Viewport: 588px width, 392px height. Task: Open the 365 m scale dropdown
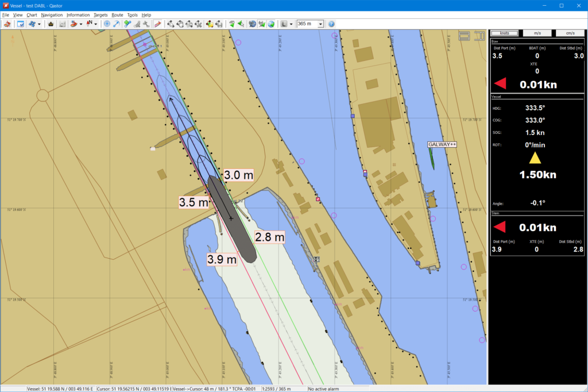(320, 24)
